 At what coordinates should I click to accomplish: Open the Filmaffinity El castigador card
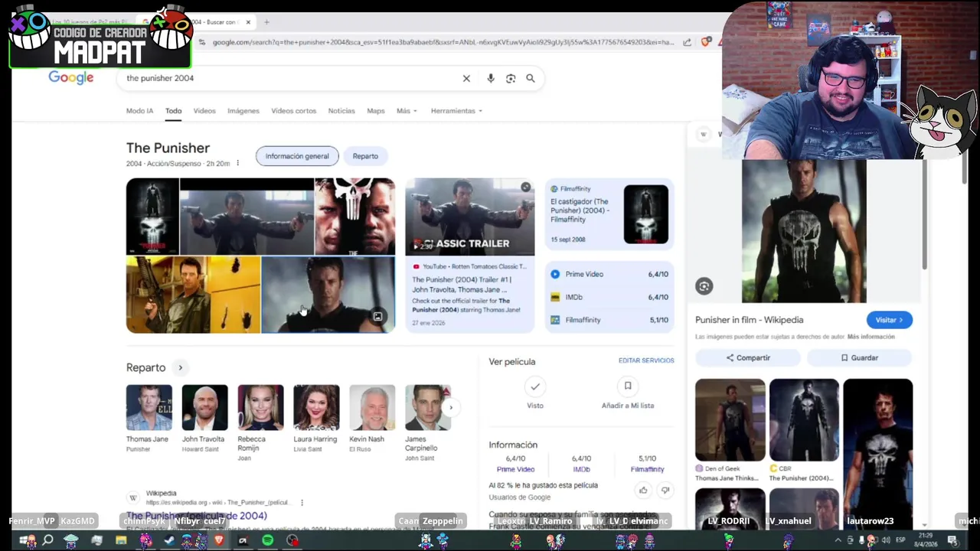(609, 215)
